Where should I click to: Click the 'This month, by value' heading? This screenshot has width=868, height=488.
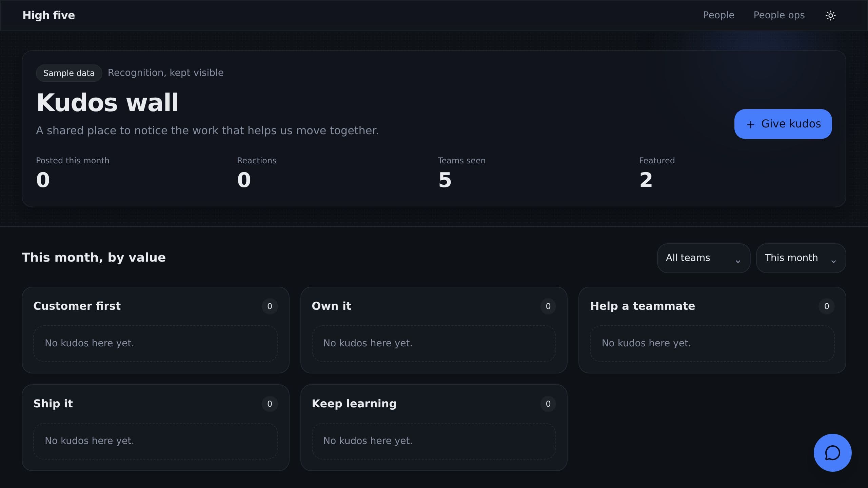coord(94,258)
